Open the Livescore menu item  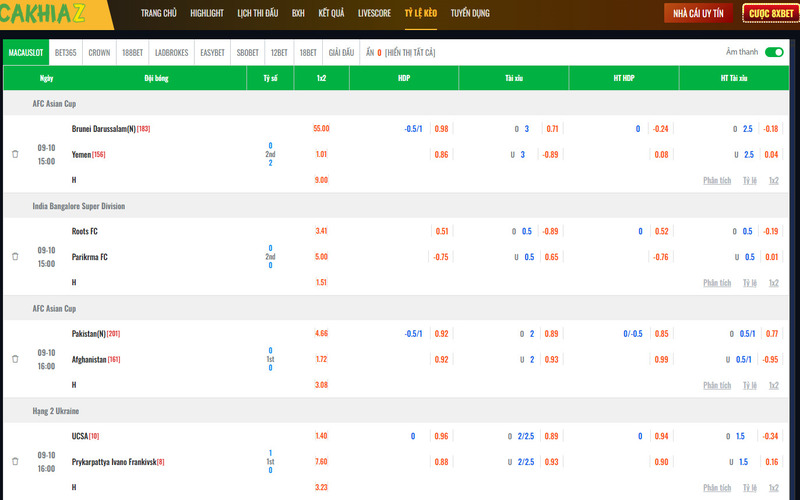[374, 13]
